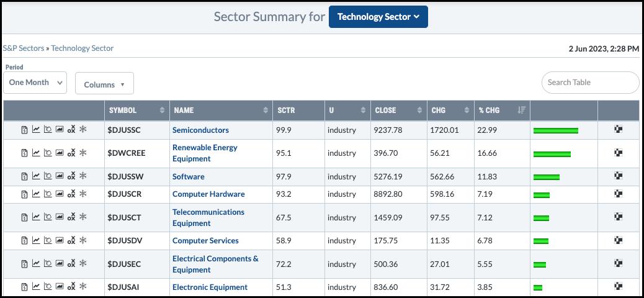
Task: Open the SharpChart line icon for Semiconductors
Action: (x=36, y=130)
